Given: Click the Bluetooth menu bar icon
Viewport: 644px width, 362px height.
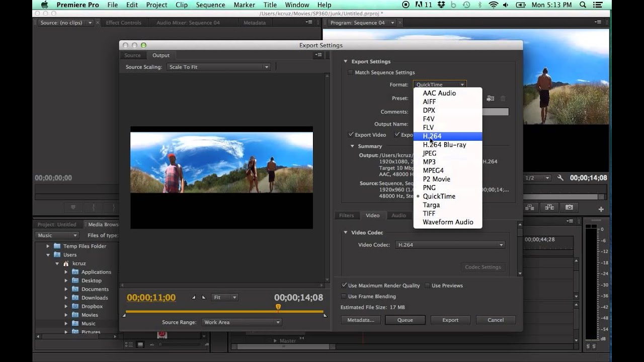Looking at the screenshot, I should (x=479, y=5).
